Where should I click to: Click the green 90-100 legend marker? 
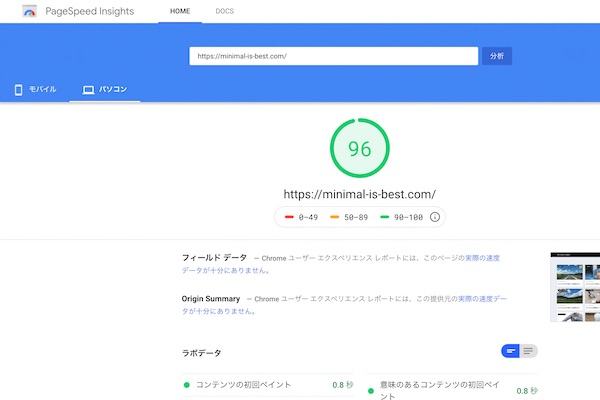pos(385,217)
